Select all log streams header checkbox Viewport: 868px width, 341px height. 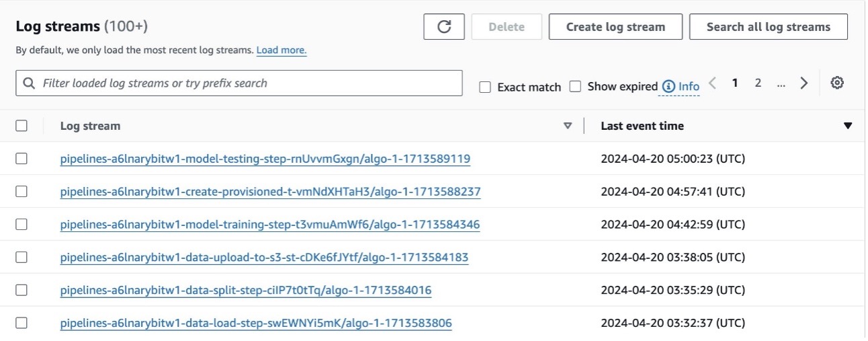21,125
